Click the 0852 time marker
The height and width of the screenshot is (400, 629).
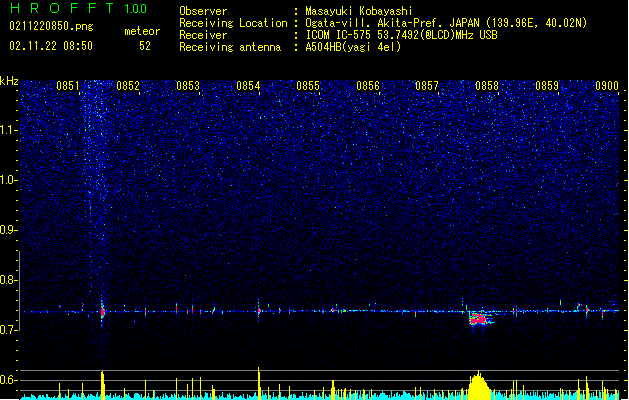pyautogui.click(x=128, y=85)
